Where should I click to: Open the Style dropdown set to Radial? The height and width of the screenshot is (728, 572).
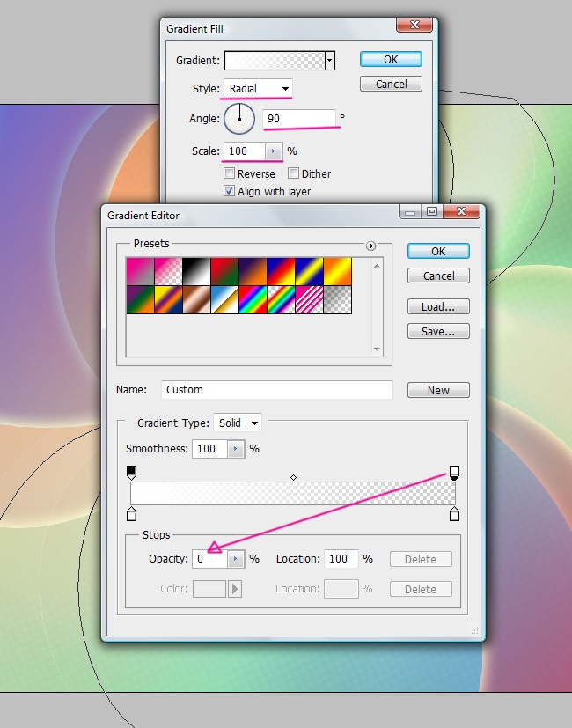258,89
